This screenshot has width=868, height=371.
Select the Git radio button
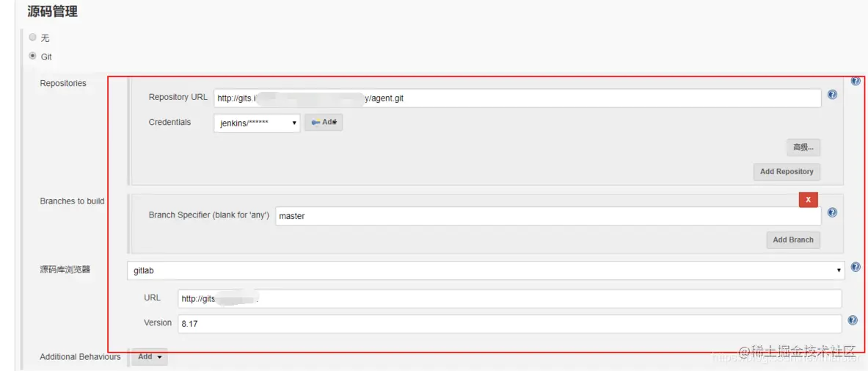33,56
